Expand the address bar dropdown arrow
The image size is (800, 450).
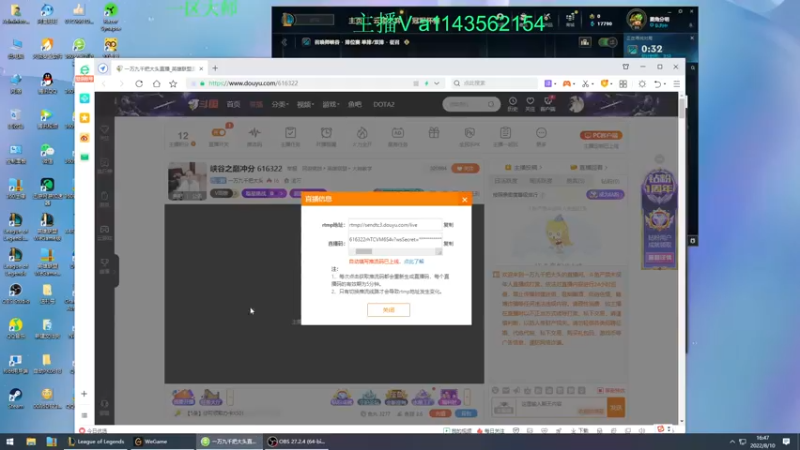tap(437, 83)
